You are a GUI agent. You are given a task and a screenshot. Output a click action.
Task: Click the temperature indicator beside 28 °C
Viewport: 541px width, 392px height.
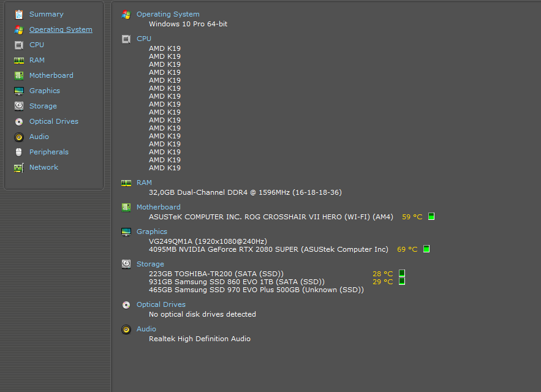tap(402, 273)
